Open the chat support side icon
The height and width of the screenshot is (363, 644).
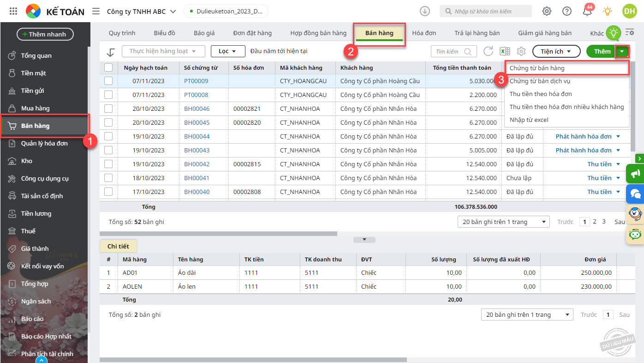pyautogui.click(x=635, y=194)
